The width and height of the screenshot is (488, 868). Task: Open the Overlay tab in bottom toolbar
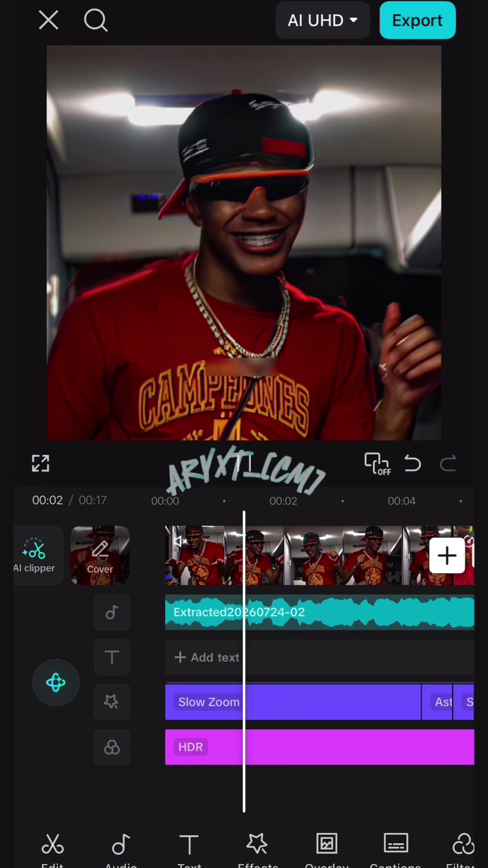pos(327,850)
